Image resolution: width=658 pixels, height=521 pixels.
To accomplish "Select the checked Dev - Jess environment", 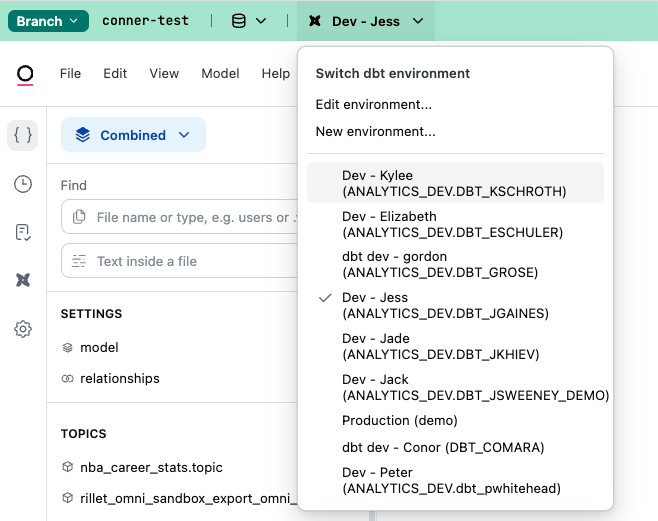I will click(445, 305).
